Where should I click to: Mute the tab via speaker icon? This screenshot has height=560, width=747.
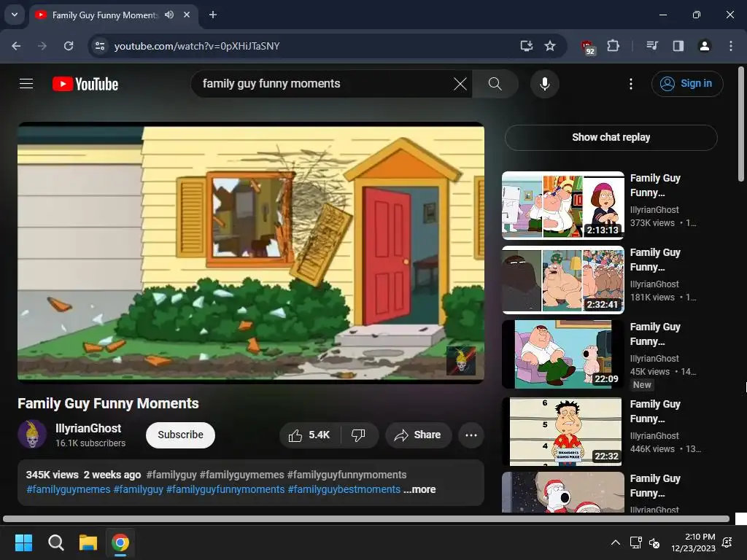coord(169,15)
